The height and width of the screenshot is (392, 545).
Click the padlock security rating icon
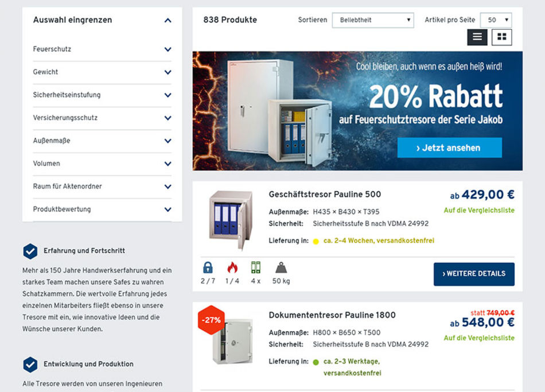pyautogui.click(x=208, y=267)
